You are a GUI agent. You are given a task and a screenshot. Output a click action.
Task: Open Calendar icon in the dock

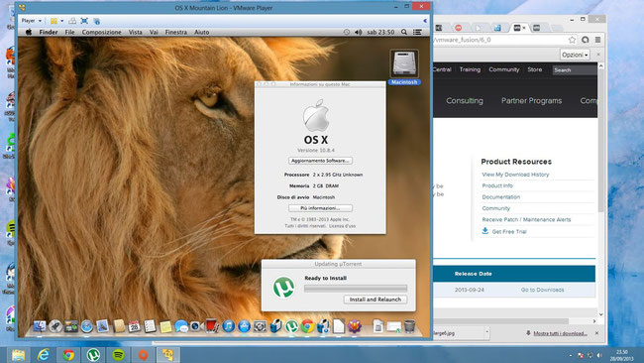point(135,326)
